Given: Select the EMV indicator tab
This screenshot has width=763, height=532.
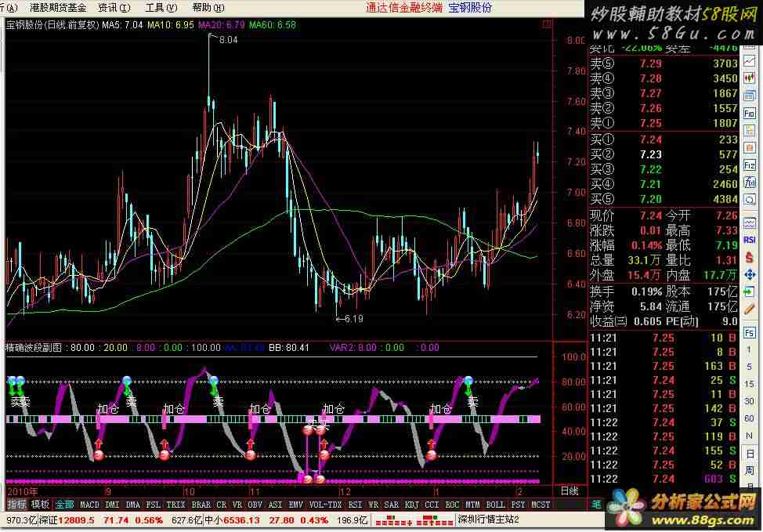Looking at the screenshot, I should [296, 505].
